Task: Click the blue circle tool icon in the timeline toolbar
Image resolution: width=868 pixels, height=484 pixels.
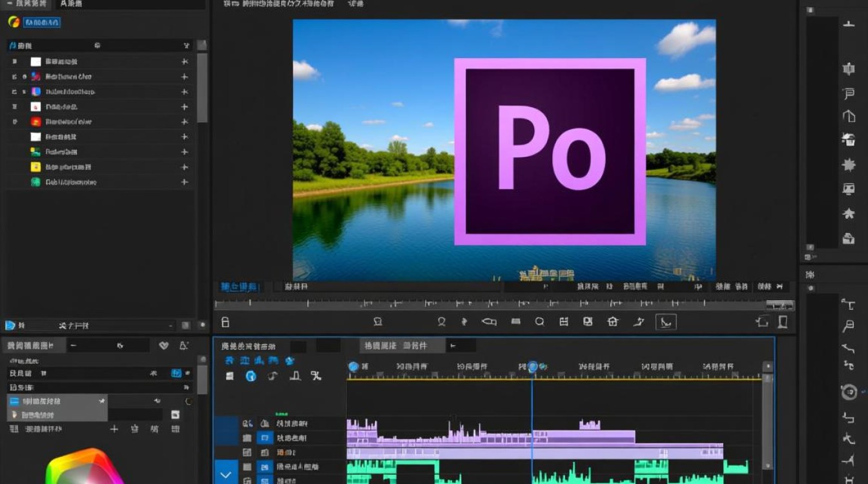Action: (251, 376)
